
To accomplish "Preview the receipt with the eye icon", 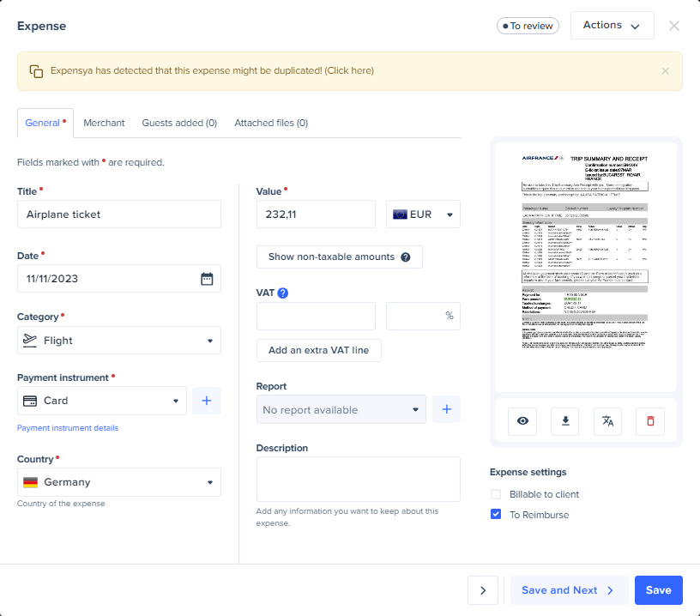I will 522,421.
